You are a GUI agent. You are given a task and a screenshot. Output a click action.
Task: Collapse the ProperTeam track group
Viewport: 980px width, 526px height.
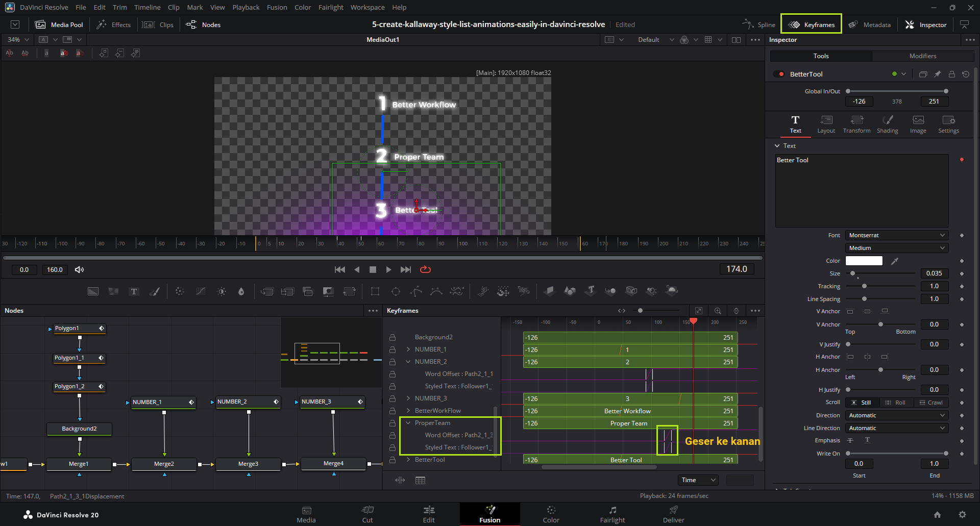coord(408,423)
